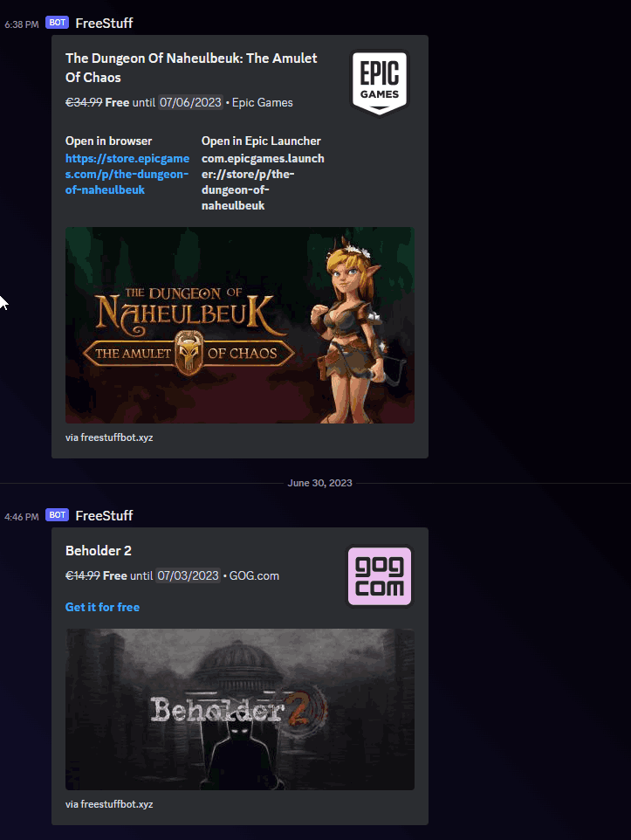The width and height of the screenshot is (631, 840).
Task: Open the GOG.com logo thumbnail
Action: 380,576
